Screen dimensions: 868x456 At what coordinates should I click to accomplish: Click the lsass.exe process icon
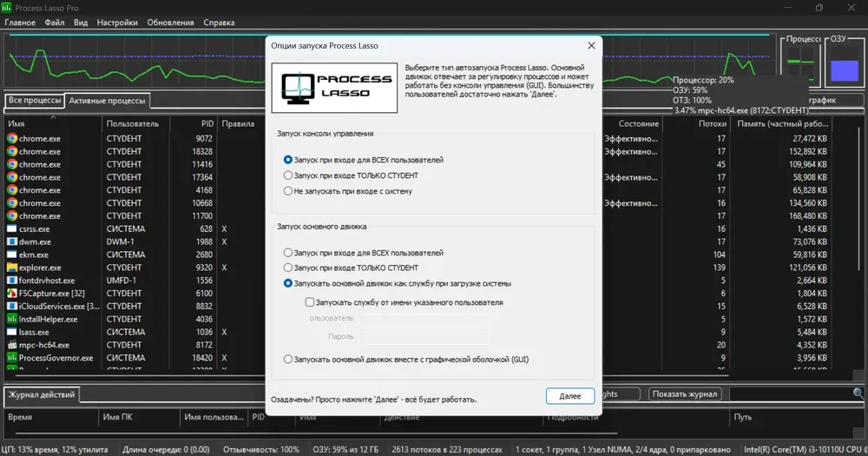click(12, 332)
